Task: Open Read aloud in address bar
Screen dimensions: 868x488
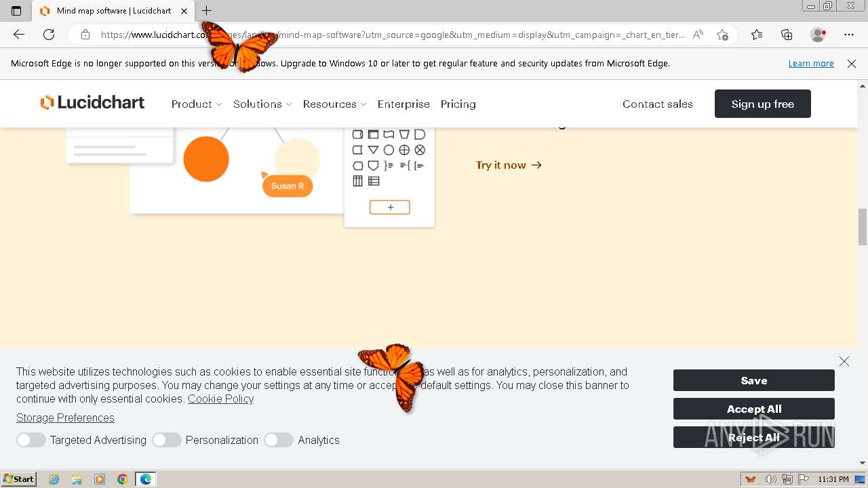Action: pos(698,35)
